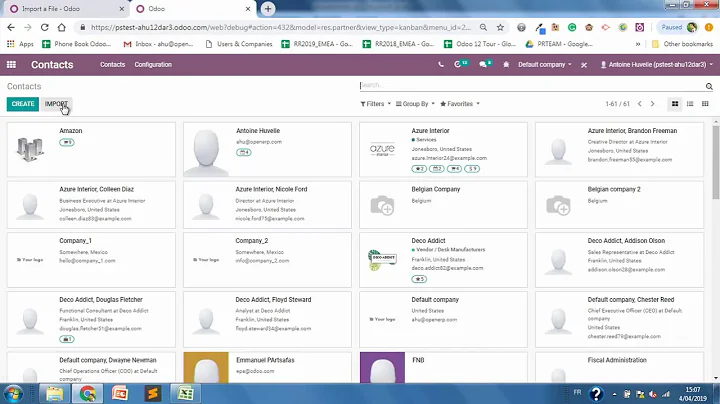Bookmark this page with star icon
Viewport: 720px width, 404px height.
coord(500,28)
